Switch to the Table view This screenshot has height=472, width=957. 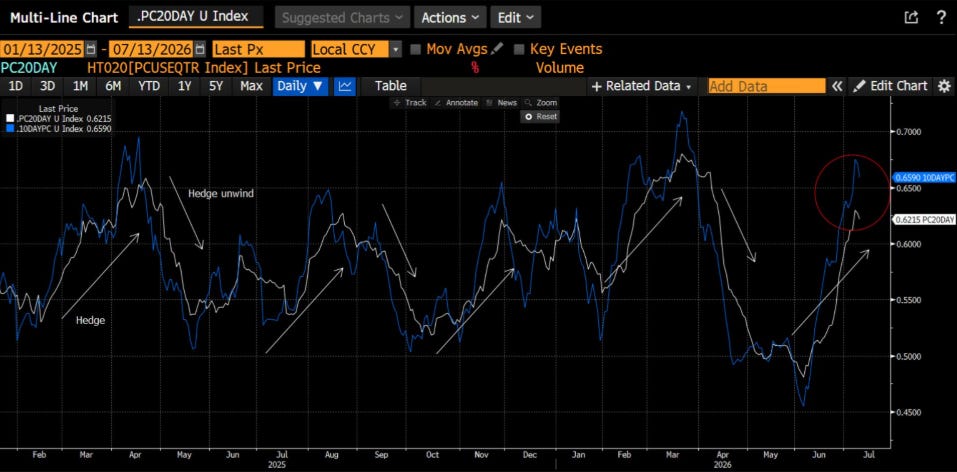pyautogui.click(x=391, y=86)
